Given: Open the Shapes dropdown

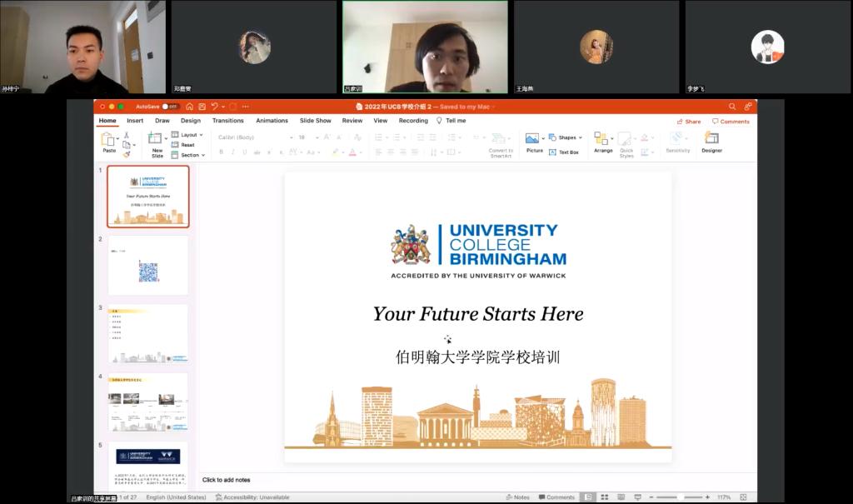Looking at the screenshot, I should [566, 137].
